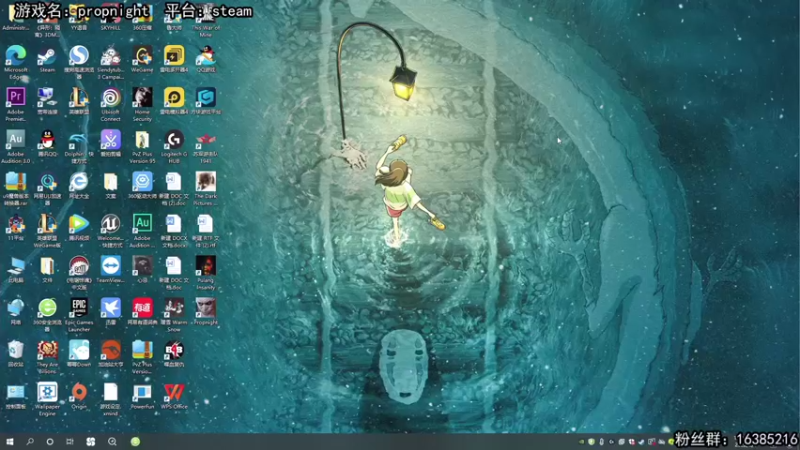Launch the Epic Games Launcher shortcut
Viewport: 800px width, 450px height.
pos(79,308)
